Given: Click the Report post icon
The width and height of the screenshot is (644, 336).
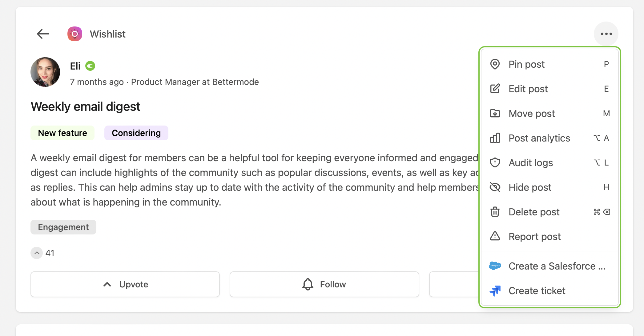Looking at the screenshot, I should 495,236.
